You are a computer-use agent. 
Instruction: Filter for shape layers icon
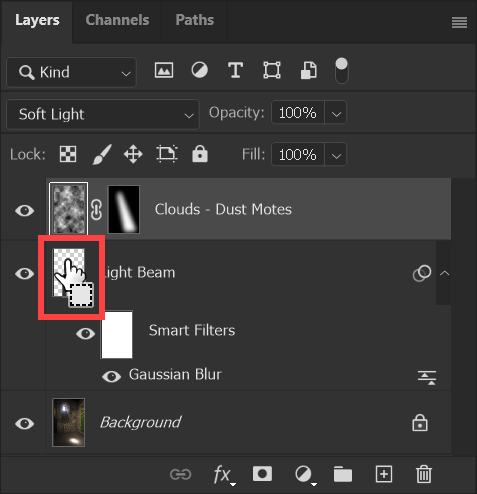[x=272, y=71]
